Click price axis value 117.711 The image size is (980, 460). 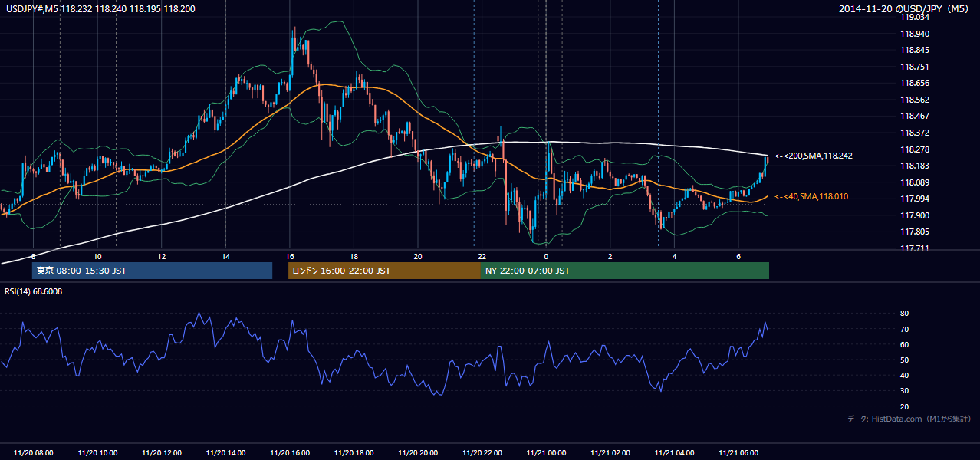(x=914, y=248)
